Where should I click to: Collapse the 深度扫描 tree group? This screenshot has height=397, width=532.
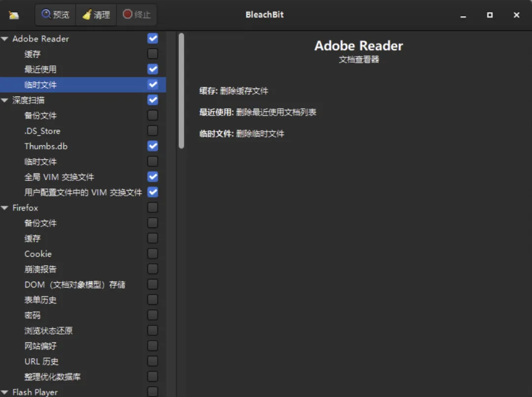pyautogui.click(x=5, y=100)
